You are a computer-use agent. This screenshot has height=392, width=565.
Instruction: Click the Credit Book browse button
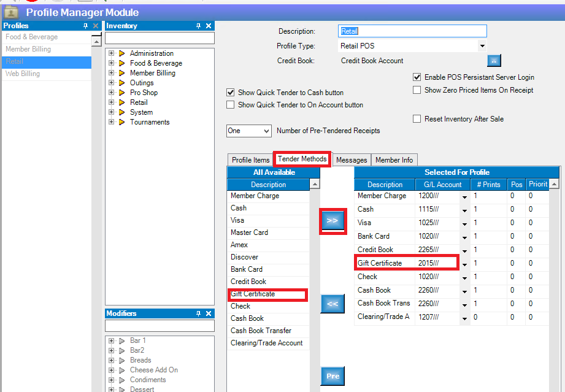pos(494,60)
